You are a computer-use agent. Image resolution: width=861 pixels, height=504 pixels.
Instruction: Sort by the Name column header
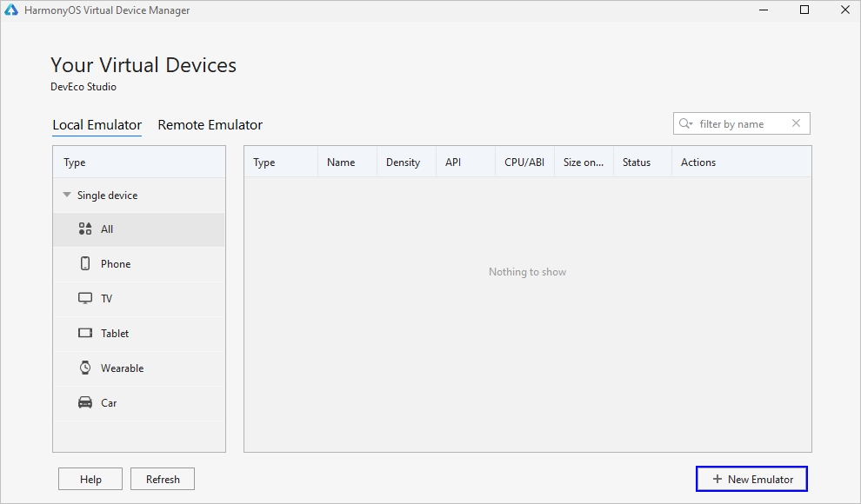341,162
